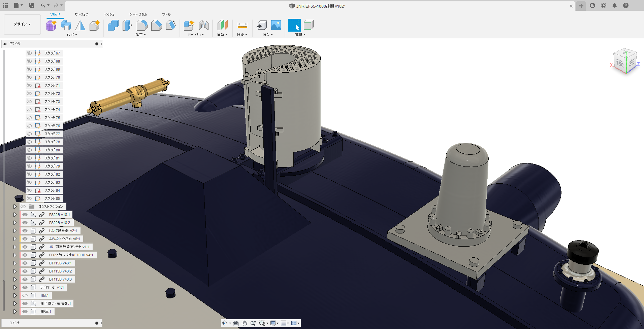The height and width of the screenshot is (329, 644).
Task: Open the 修正 dropdown menu
Action: click(x=141, y=35)
